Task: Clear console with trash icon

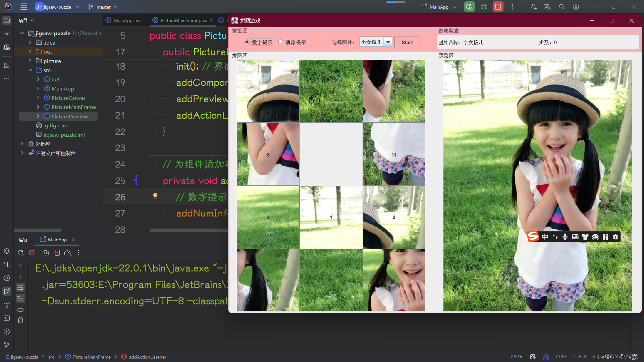Action: pos(20,320)
